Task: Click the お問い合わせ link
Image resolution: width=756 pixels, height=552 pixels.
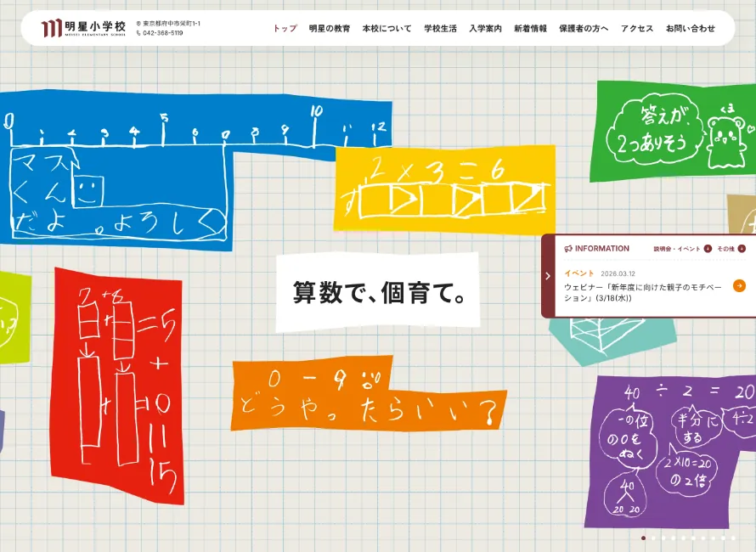Action: [x=690, y=28]
